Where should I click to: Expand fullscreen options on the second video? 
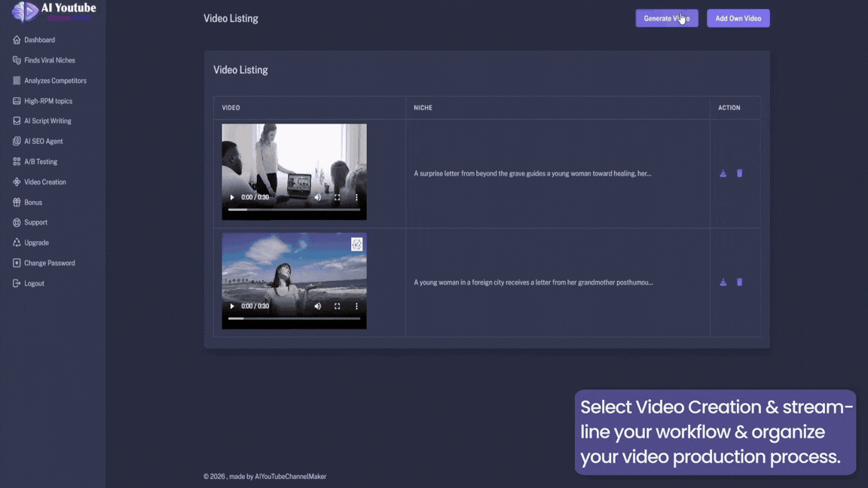[x=338, y=307]
